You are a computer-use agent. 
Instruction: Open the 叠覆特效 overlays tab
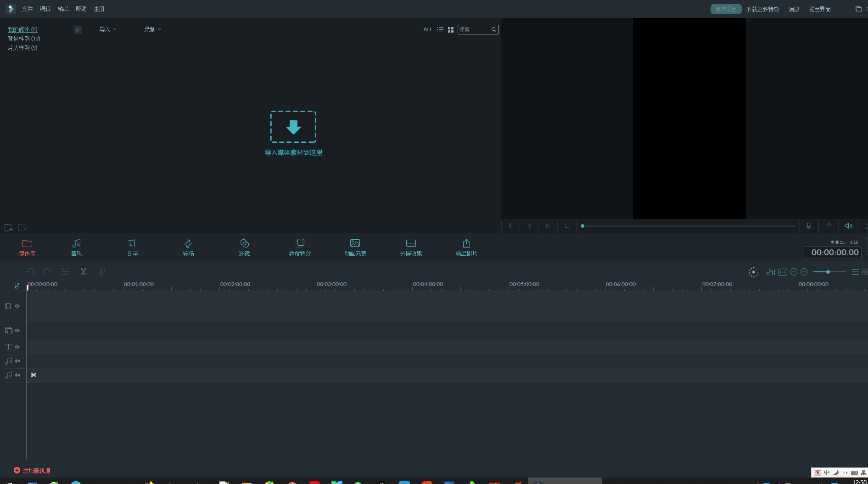click(300, 248)
